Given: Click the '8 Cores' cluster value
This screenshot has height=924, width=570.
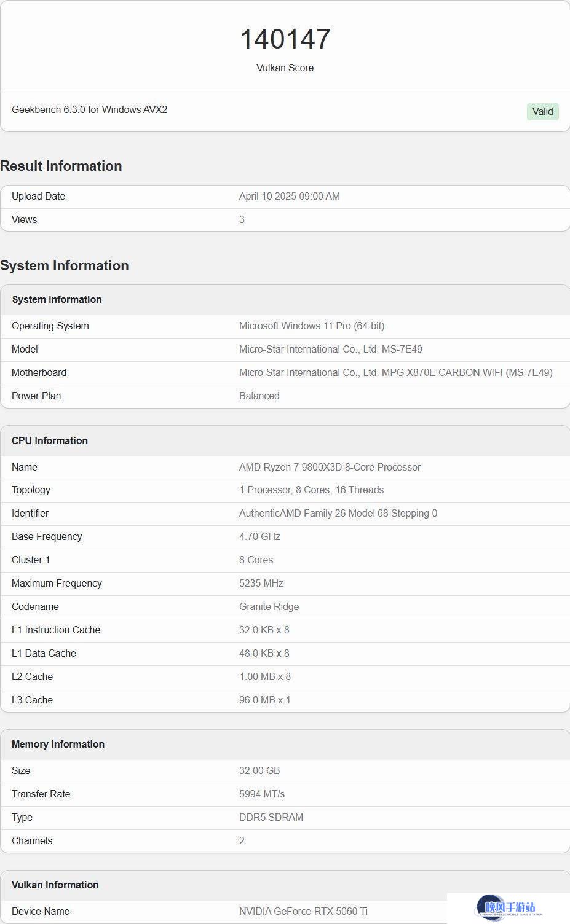Looking at the screenshot, I should 256,560.
